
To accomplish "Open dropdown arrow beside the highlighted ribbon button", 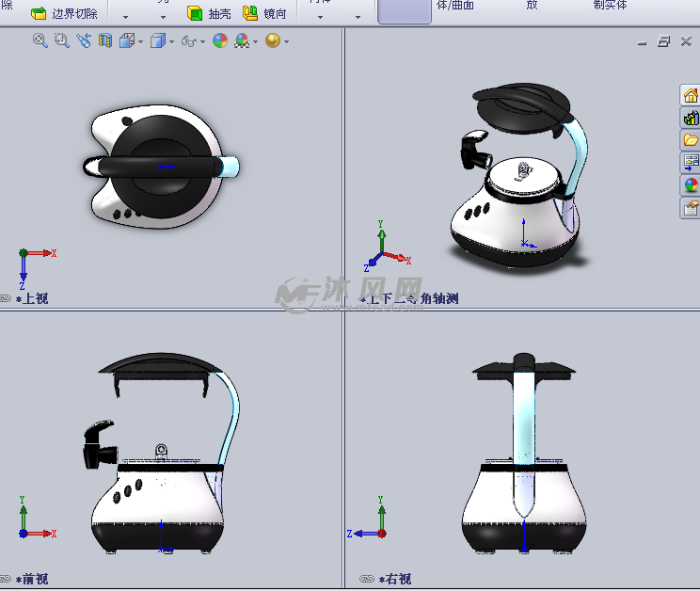I will coord(358,17).
